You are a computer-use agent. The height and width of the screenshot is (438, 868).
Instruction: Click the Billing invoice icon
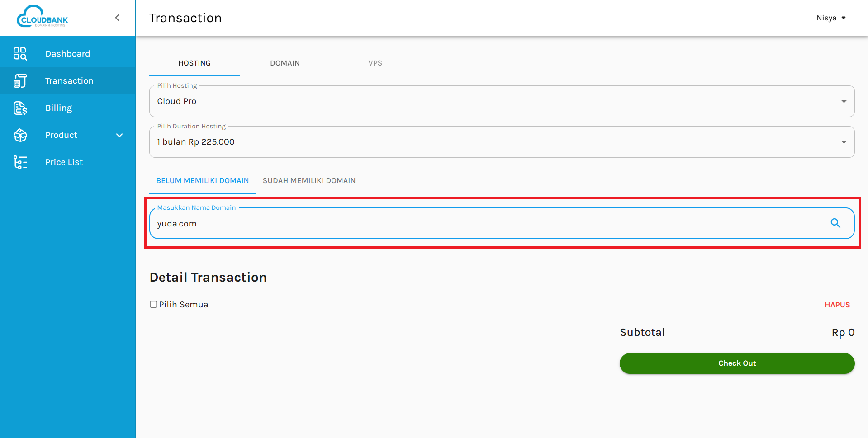pyautogui.click(x=20, y=108)
